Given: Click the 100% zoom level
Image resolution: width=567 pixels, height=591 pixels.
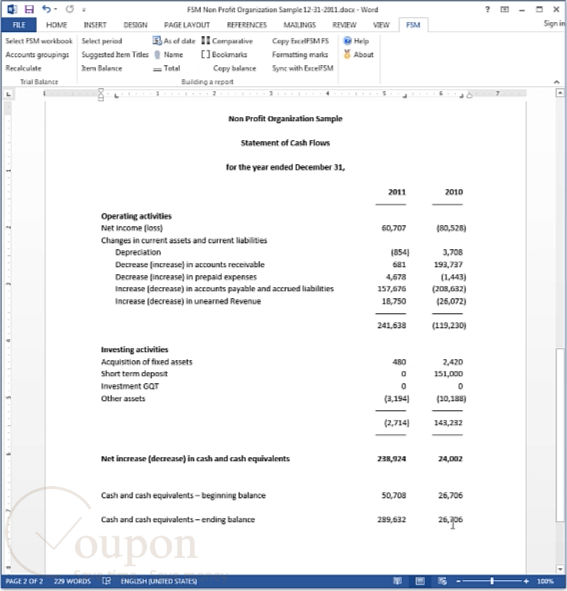Looking at the screenshot, I should (x=545, y=581).
